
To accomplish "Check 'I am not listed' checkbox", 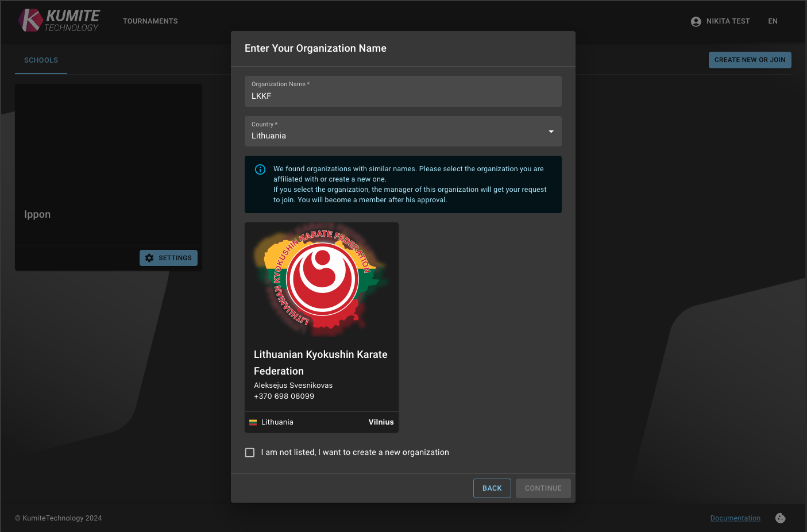I will point(250,453).
